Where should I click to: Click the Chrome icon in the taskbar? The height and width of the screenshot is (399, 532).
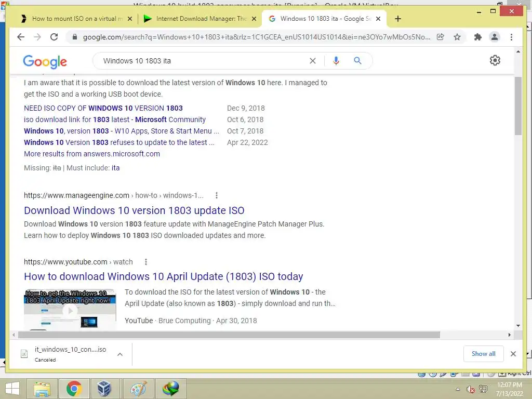[x=74, y=389]
